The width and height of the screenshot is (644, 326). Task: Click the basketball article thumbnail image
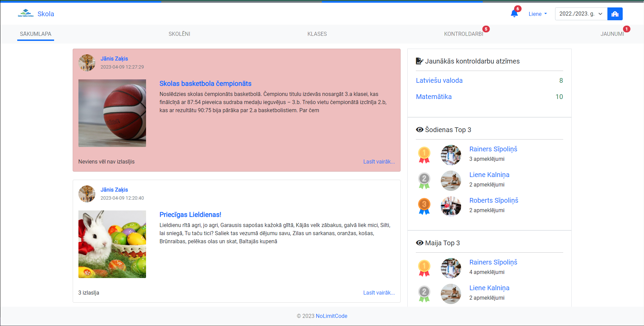(112, 113)
